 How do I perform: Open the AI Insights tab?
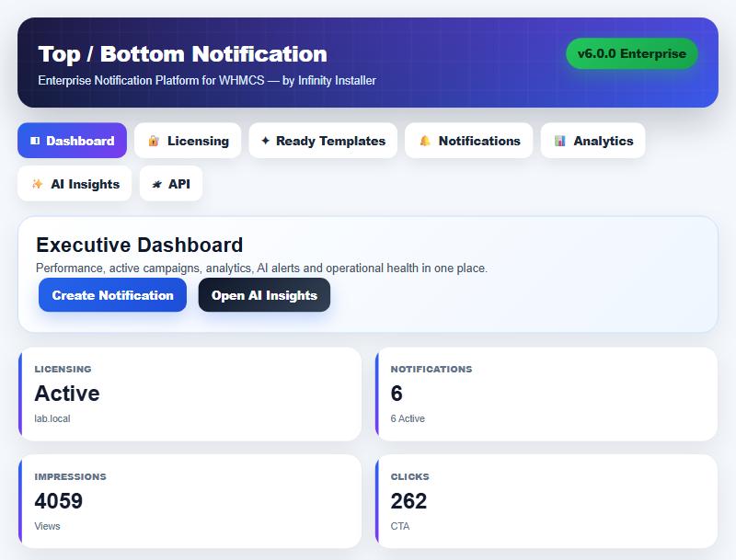tap(75, 184)
